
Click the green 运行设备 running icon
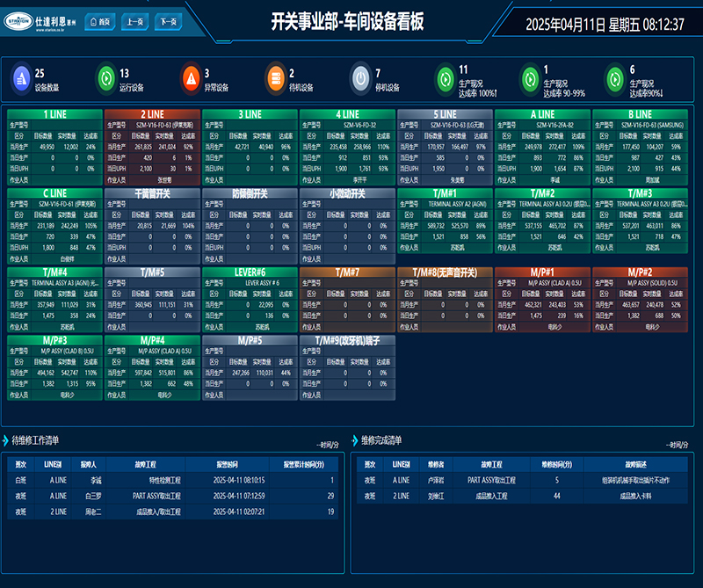coord(106,79)
